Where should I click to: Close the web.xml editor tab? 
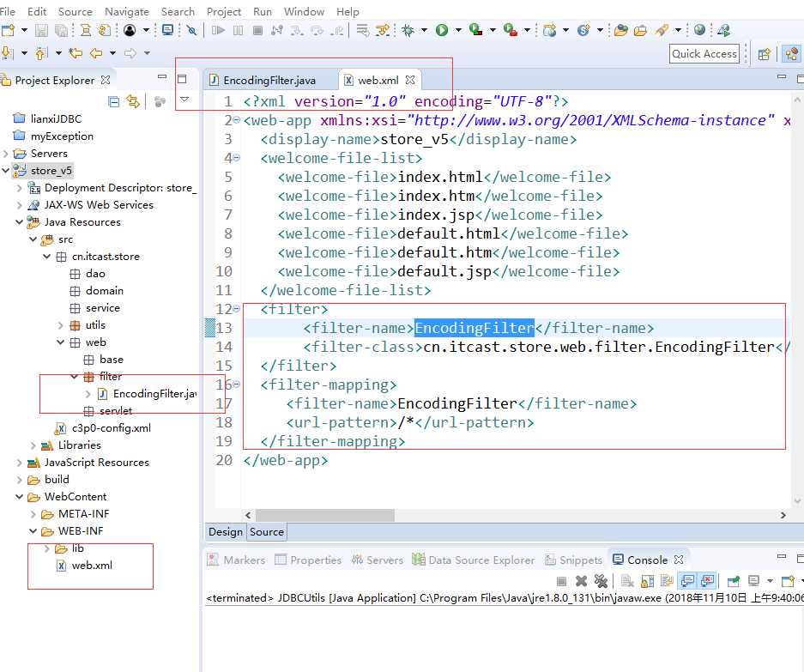409,80
